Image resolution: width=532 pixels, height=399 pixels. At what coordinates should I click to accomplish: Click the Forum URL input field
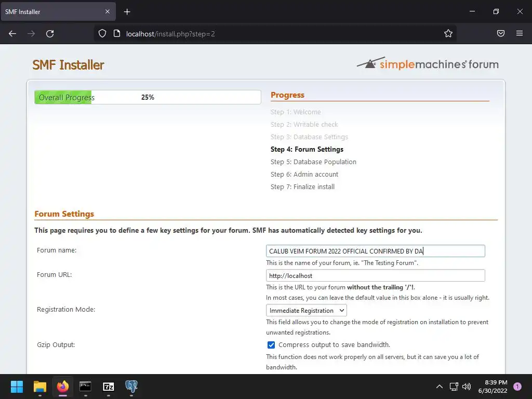[x=375, y=275]
